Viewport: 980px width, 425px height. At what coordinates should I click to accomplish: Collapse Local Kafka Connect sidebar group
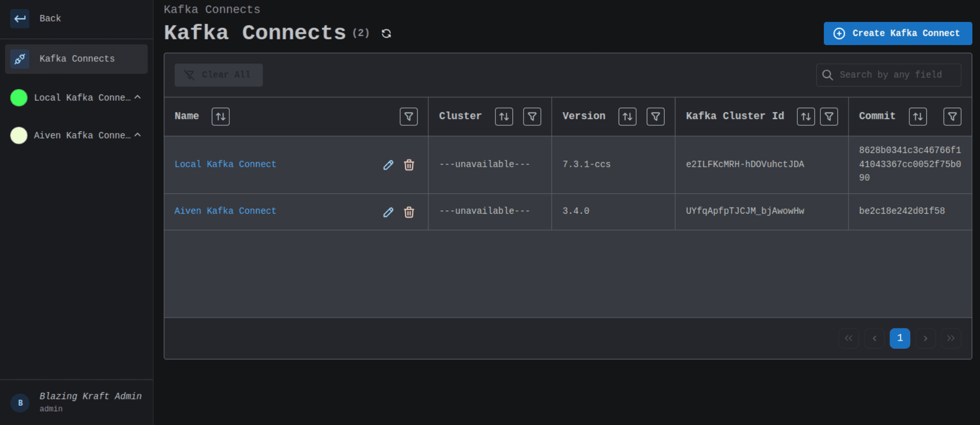[x=138, y=97]
